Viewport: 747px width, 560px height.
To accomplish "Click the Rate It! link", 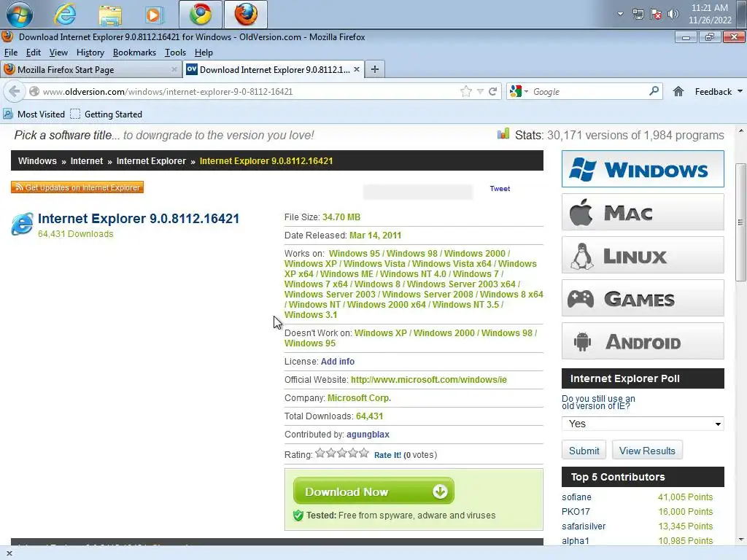I will [387, 455].
